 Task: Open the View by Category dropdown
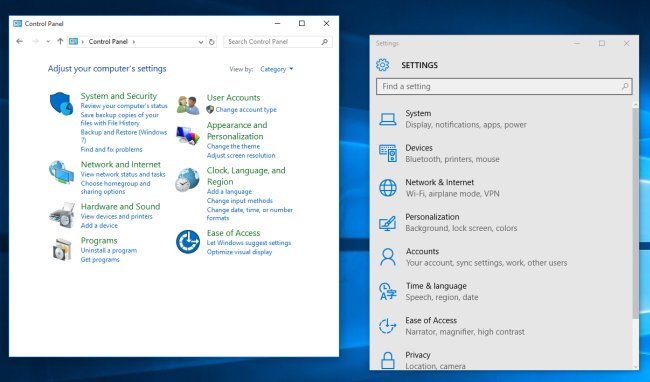click(x=276, y=69)
